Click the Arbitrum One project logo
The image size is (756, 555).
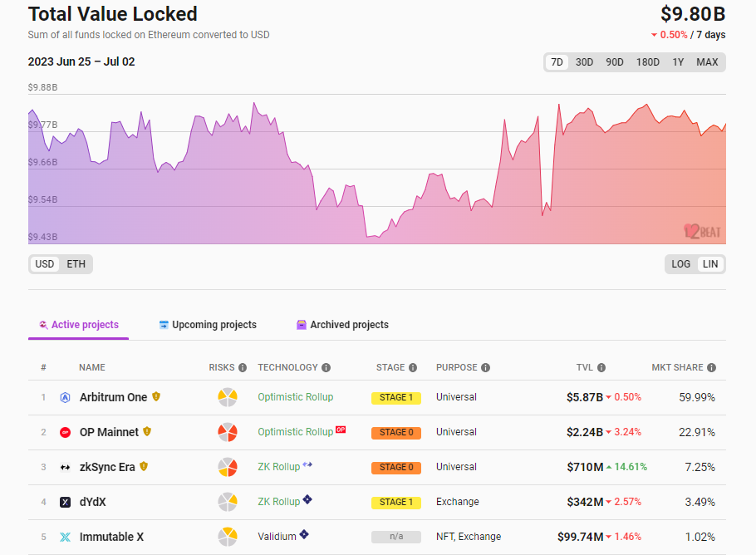pos(65,397)
